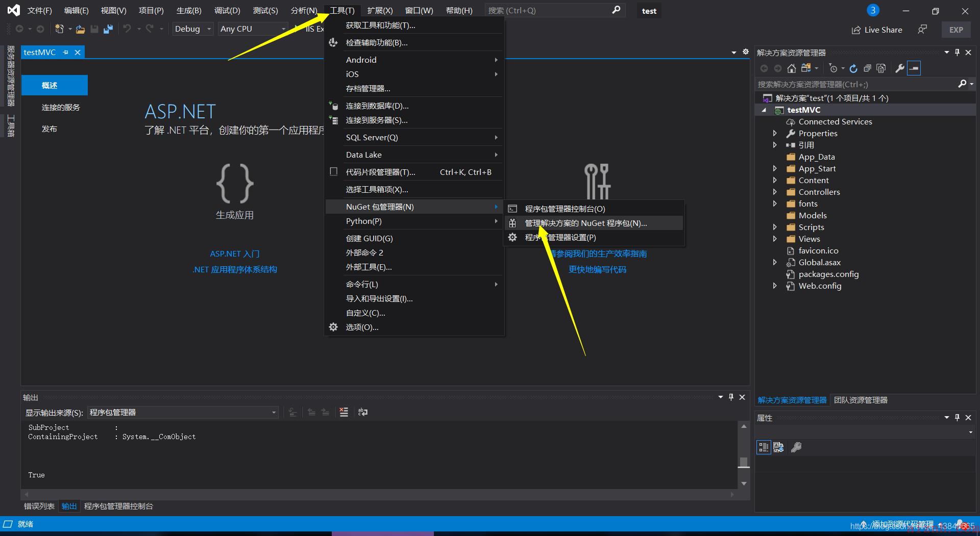The width and height of the screenshot is (980, 536).
Task: Select favicon.ico in Solution Explorer
Action: point(818,250)
